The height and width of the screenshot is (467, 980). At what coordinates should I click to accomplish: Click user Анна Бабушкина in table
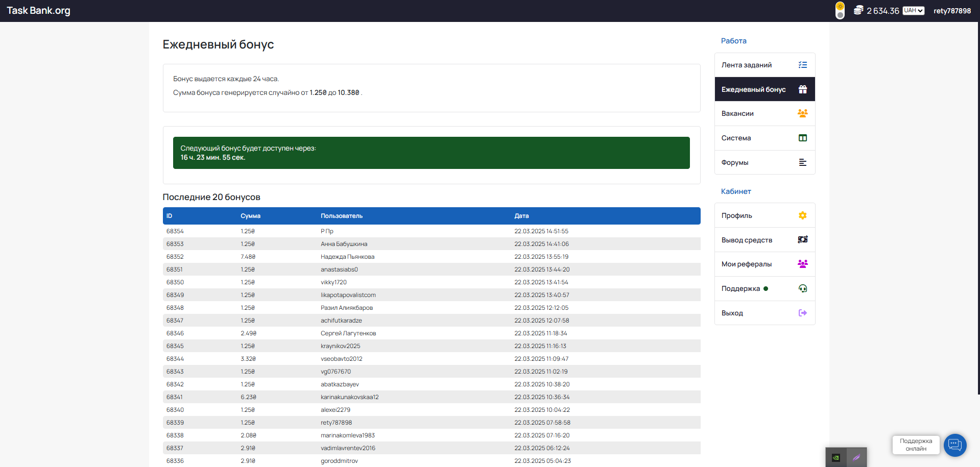344,244
